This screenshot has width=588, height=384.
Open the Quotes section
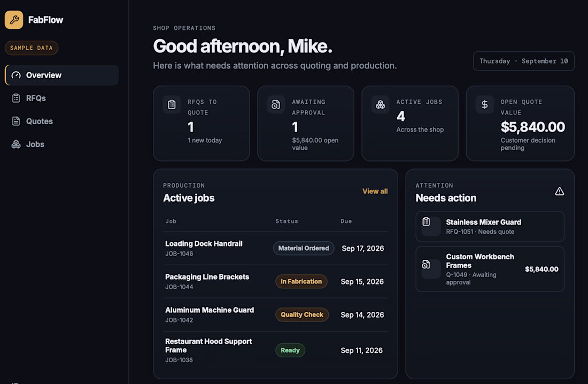[x=62, y=121]
